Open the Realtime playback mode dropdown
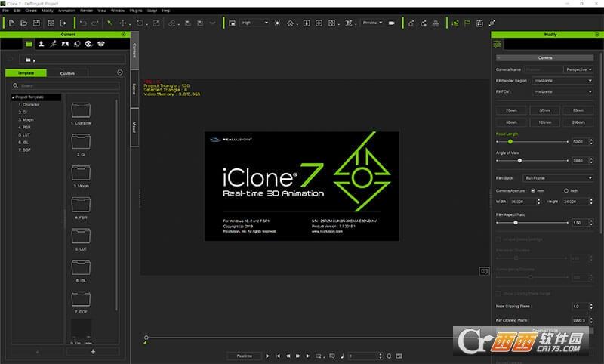604x364 pixels. coord(244,356)
